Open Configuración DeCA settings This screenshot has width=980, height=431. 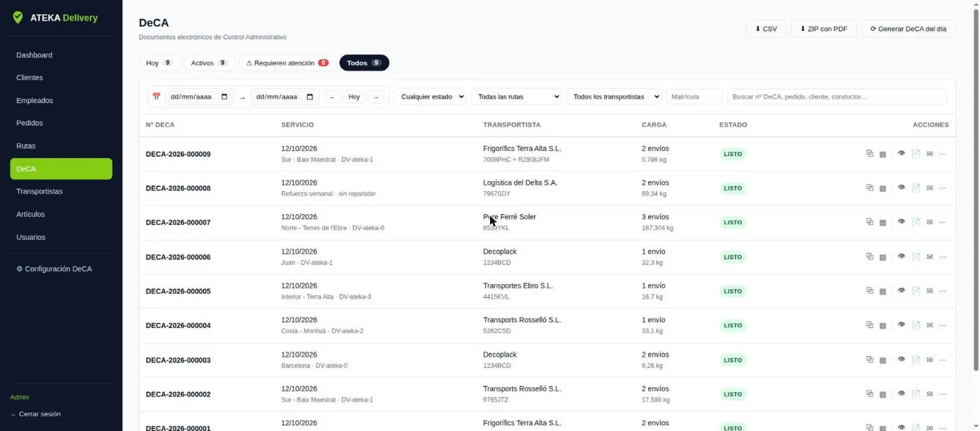tap(61, 269)
